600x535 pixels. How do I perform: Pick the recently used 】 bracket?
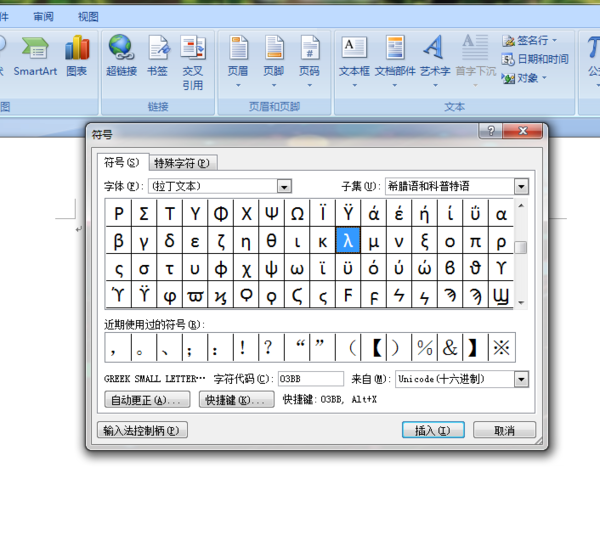tap(475, 347)
